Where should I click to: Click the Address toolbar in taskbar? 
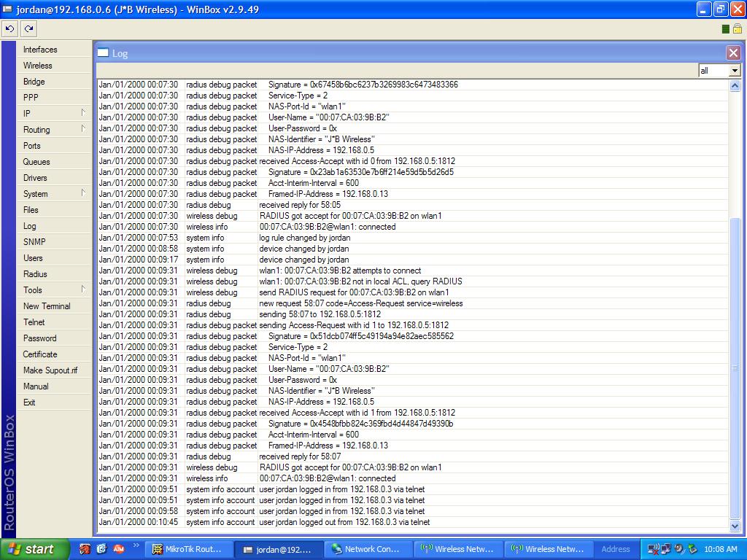[615, 549]
